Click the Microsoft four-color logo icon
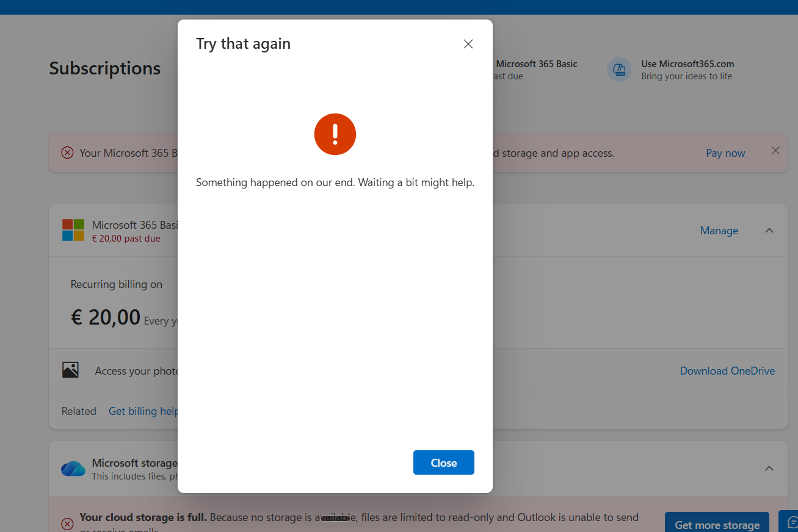Image resolution: width=798 pixels, height=532 pixels. (x=73, y=230)
